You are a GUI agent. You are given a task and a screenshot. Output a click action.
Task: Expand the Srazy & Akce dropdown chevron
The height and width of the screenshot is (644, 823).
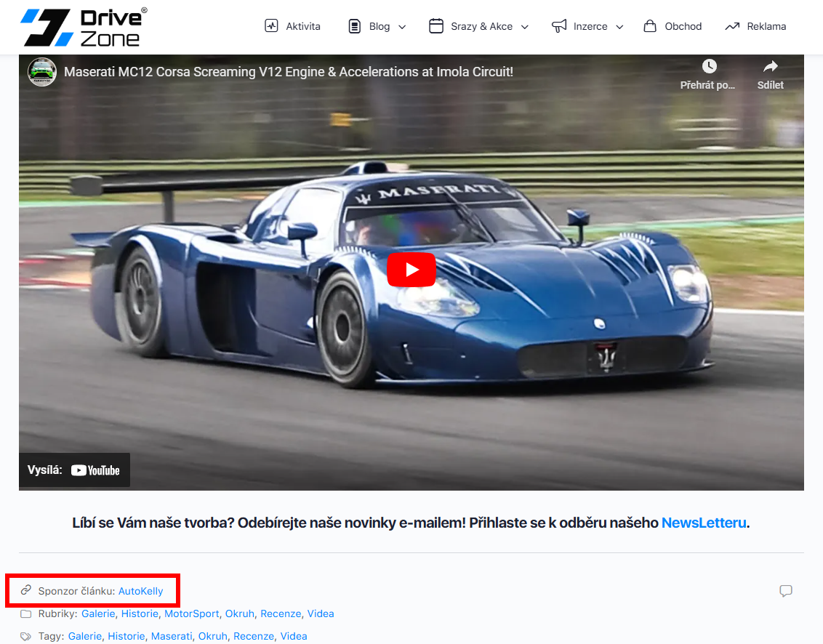[x=525, y=27]
